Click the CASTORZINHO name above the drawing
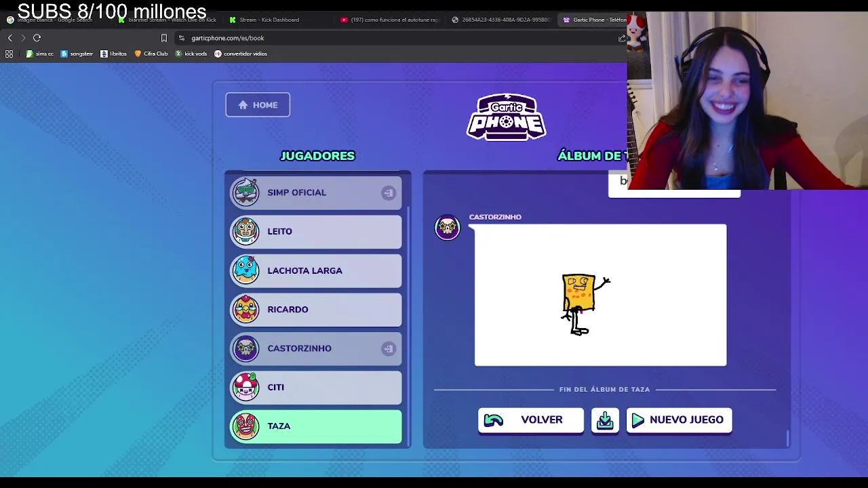The height and width of the screenshot is (488, 868). click(495, 217)
